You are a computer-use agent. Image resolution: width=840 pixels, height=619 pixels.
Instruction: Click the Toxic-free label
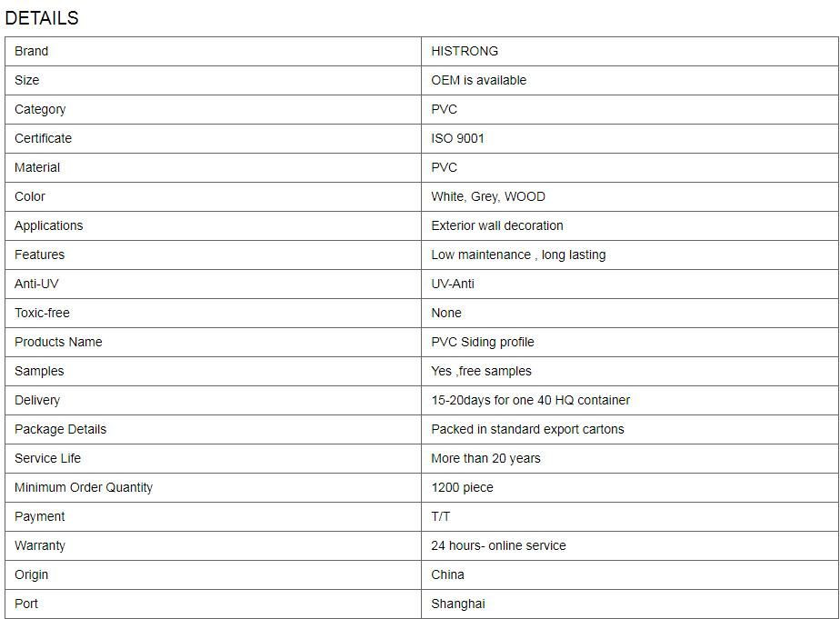[42, 313]
